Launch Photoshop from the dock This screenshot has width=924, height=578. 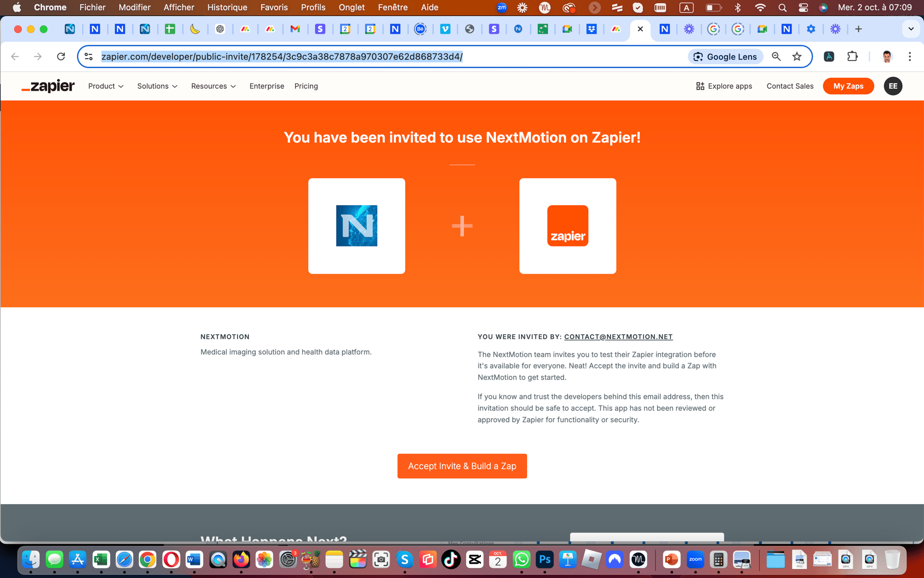point(545,560)
